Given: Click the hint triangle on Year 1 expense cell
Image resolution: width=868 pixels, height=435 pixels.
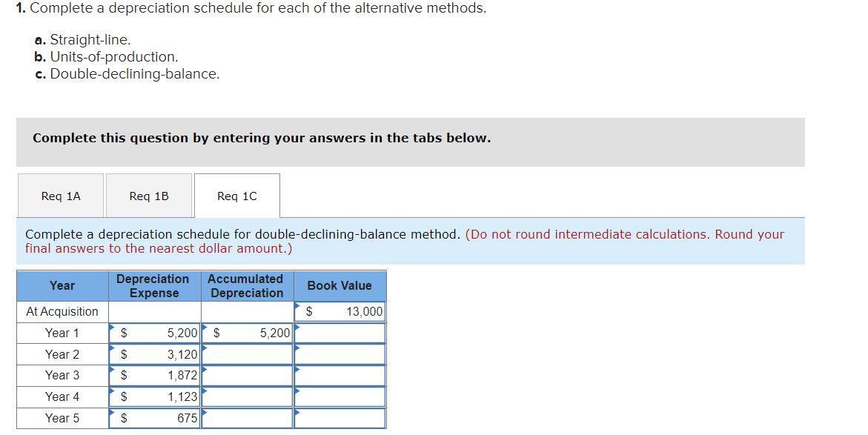Looking at the screenshot, I should (x=113, y=327).
